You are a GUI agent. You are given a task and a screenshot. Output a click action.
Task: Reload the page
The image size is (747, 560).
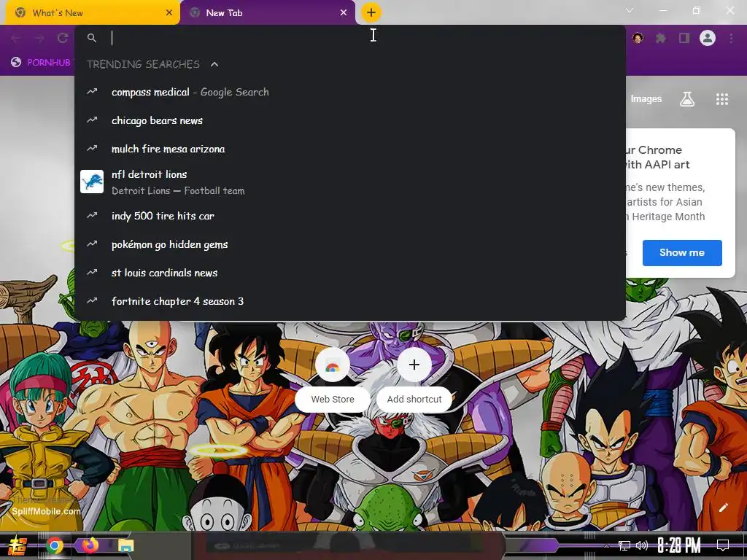(63, 38)
